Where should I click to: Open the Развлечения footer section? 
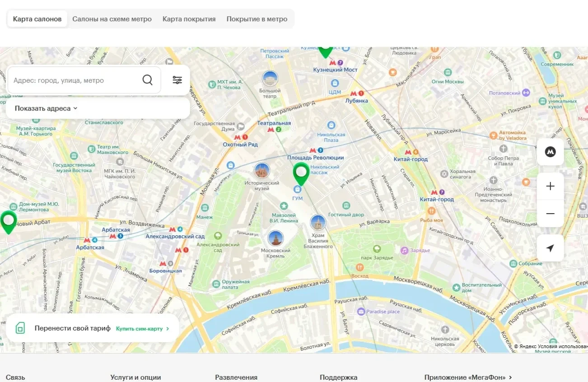coord(236,377)
